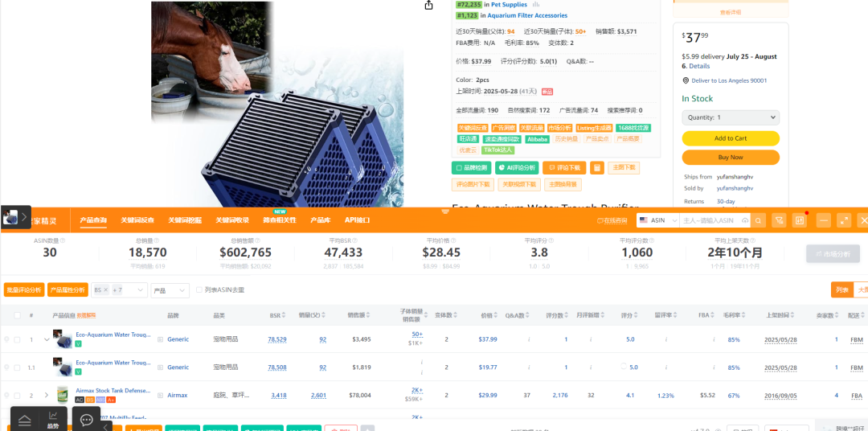The image size is (868, 431).
Task: Click the green V badge in row 1
Action: [78, 343]
